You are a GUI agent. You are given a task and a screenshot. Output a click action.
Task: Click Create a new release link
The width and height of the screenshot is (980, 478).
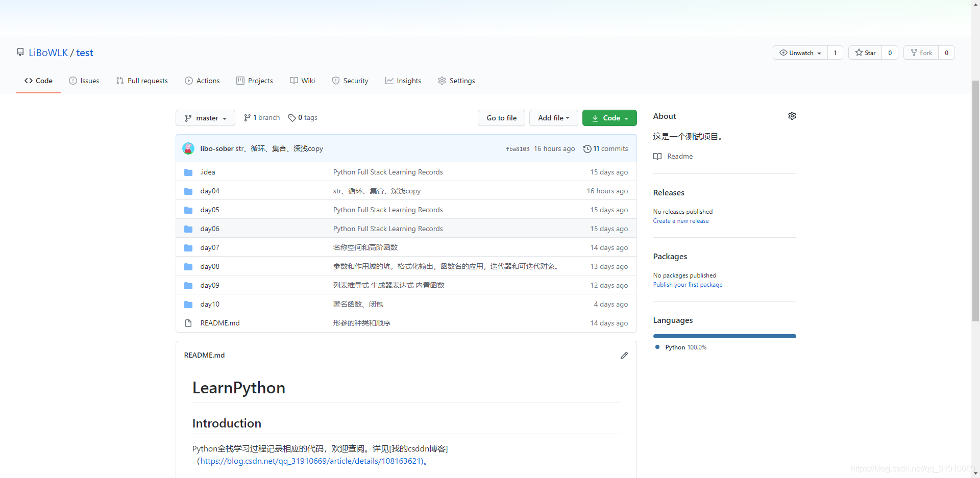click(681, 221)
